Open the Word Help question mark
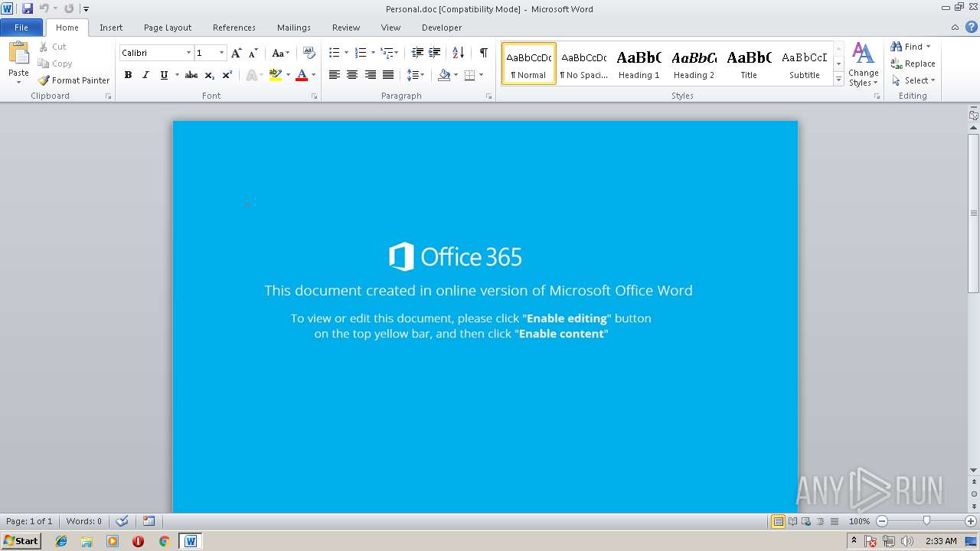This screenshot has height=551, width=980. (970, 28)
